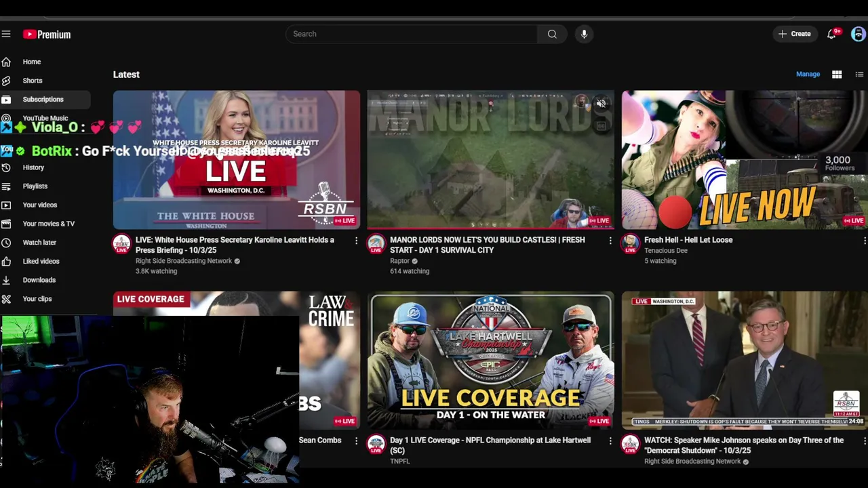Click the Your videos icon

[x=6, y=205]
